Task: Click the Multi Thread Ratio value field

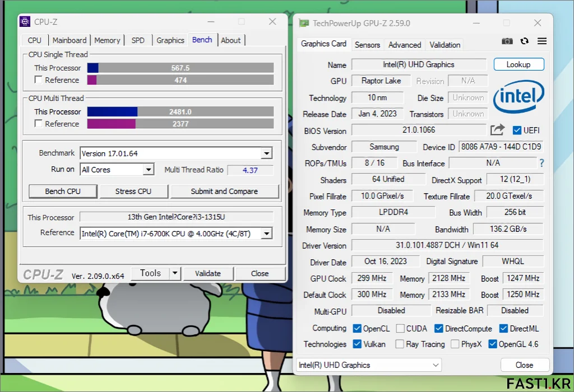Action: 250,170
